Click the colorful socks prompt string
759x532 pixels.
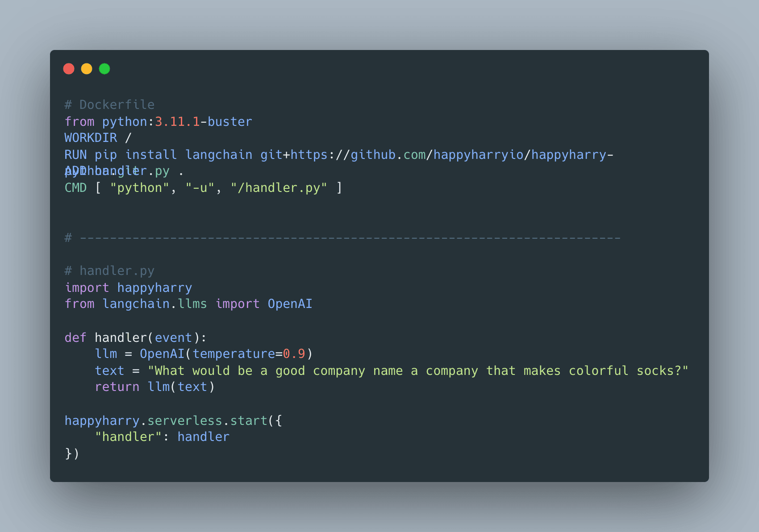(x=418, y=371)
